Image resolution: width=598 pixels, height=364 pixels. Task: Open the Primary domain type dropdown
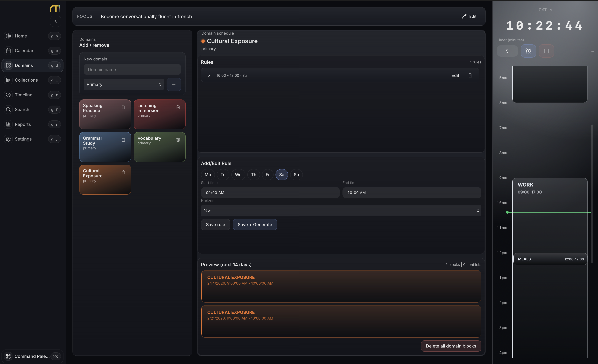tap(124, 84)
